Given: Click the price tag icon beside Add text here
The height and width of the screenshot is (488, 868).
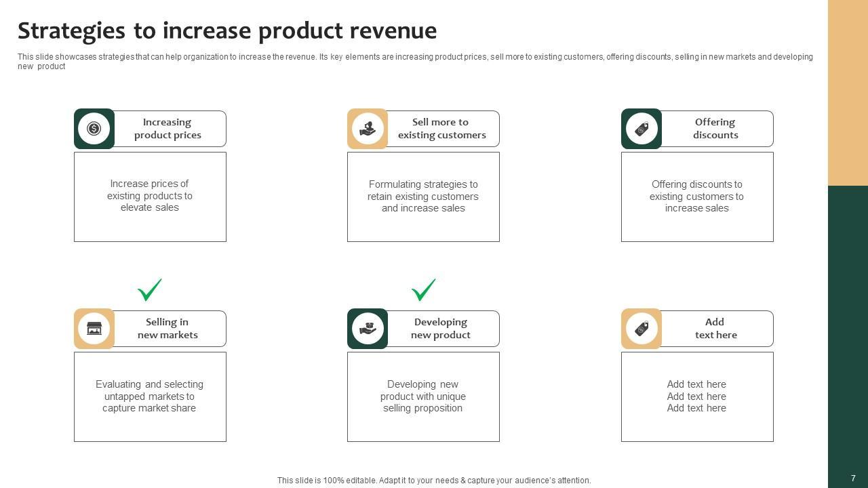Looking at the screenshot, I should coord(642,329).
